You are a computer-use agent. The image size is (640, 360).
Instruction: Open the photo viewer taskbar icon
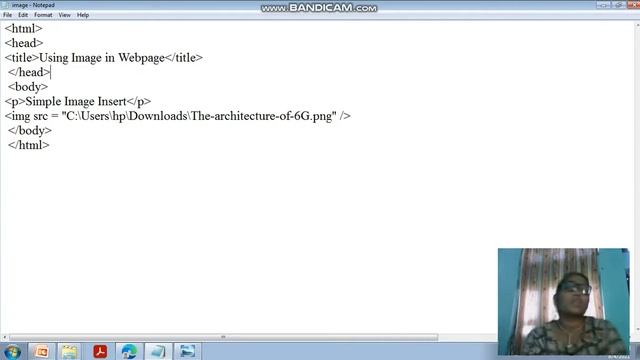click(x=188, y=351)
